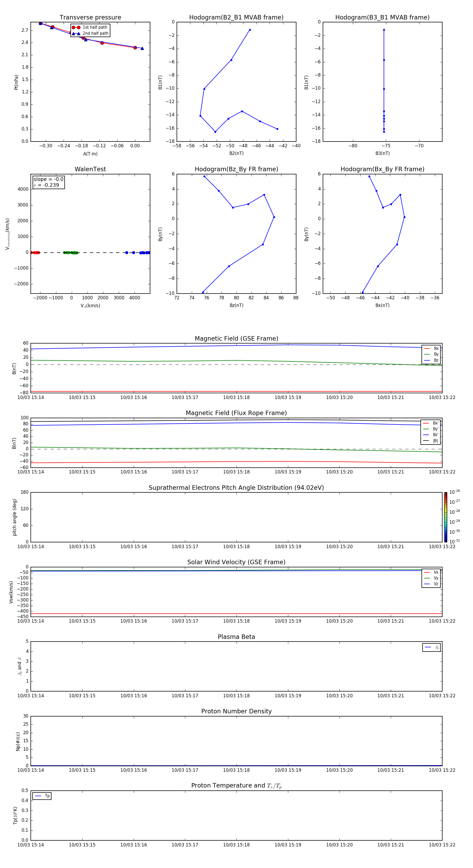This screenshot has width=473, height=868.
Task: Click the "pitch angle (deg)" axis label
Action: (14, 517)
